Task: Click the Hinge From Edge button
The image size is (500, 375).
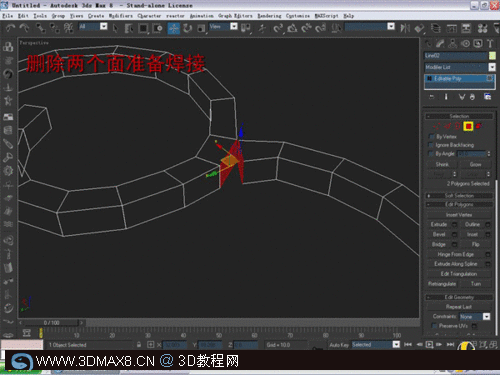Action: point(455,254)
